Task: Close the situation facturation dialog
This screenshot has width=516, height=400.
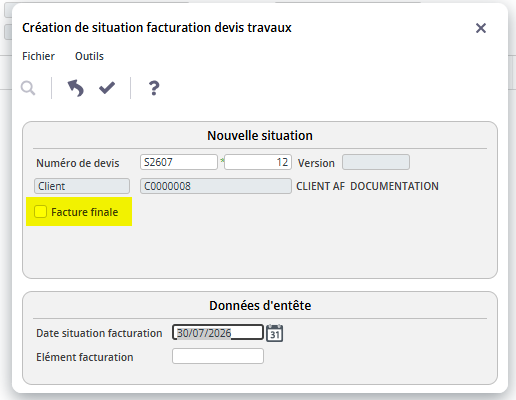Action: pyautogui.click(x=481, y=28)
